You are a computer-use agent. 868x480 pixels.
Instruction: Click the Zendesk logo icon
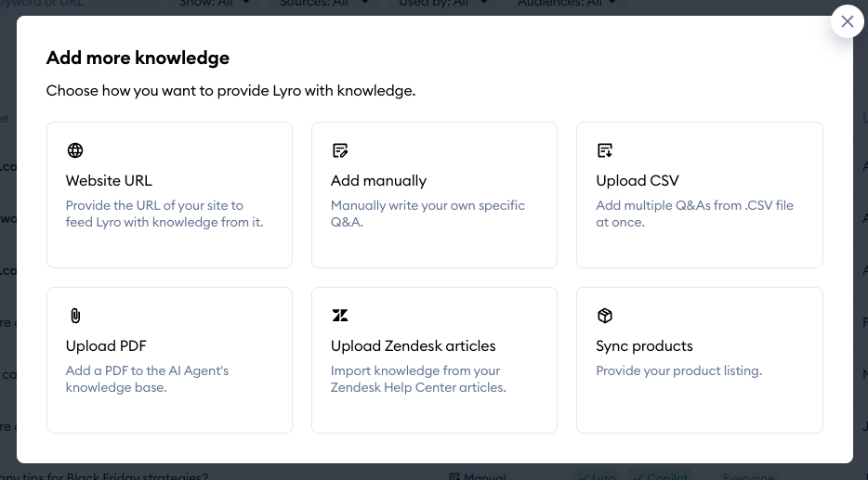click(340, 316)
